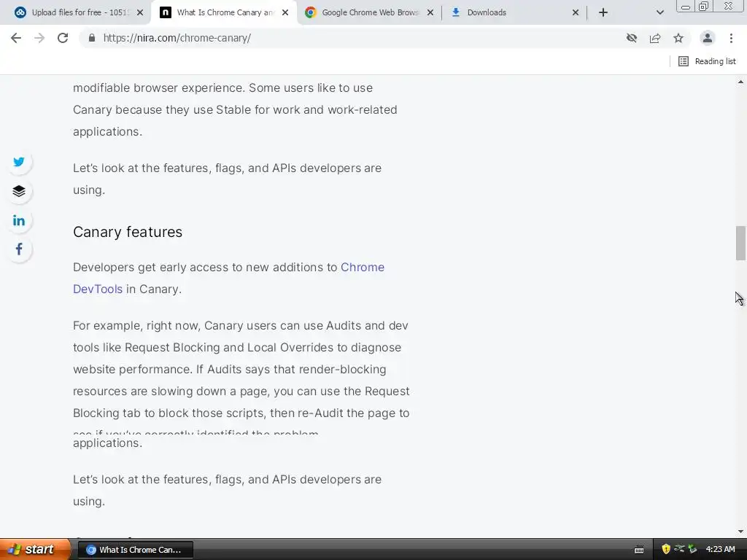Go back to the previous page
The image size is (747, 560).
coord(16,38)
